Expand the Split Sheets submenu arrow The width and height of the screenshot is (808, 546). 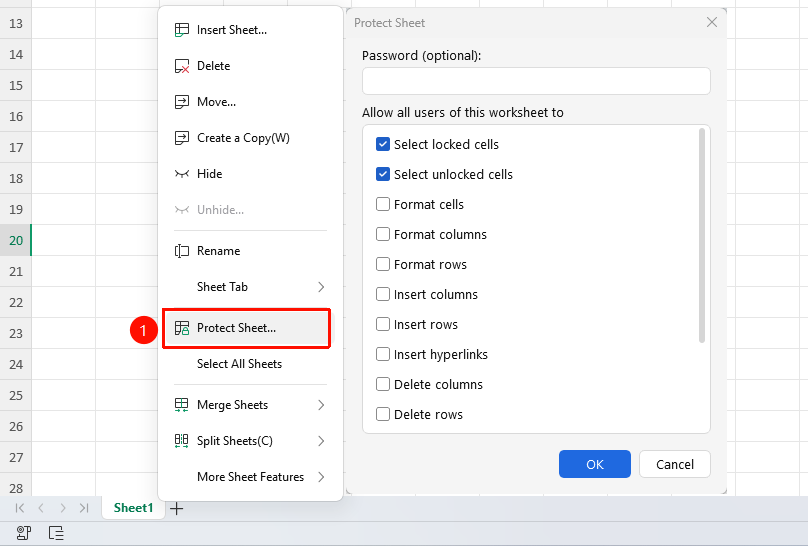(321, 441)
